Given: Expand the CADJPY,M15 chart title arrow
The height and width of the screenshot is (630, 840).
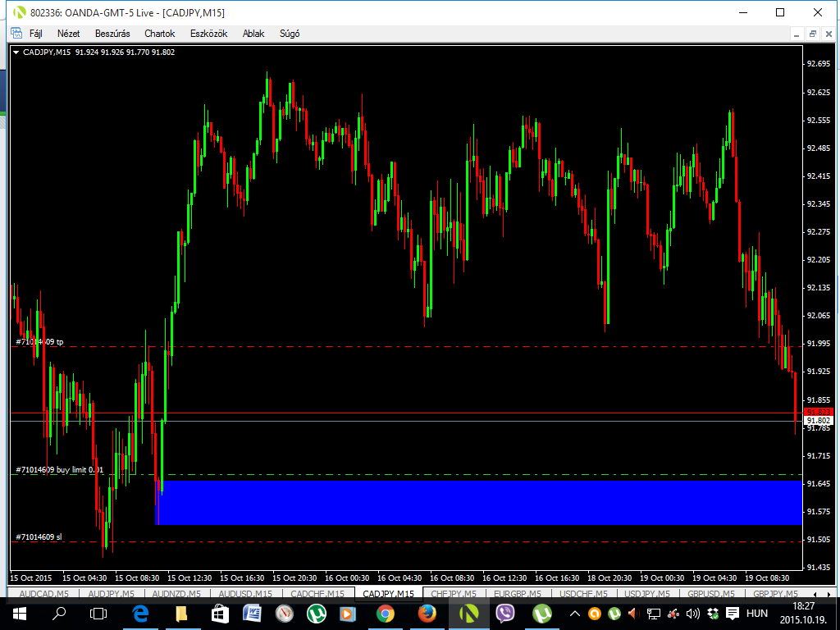Looking at the screenshot, I should point(16,52).
